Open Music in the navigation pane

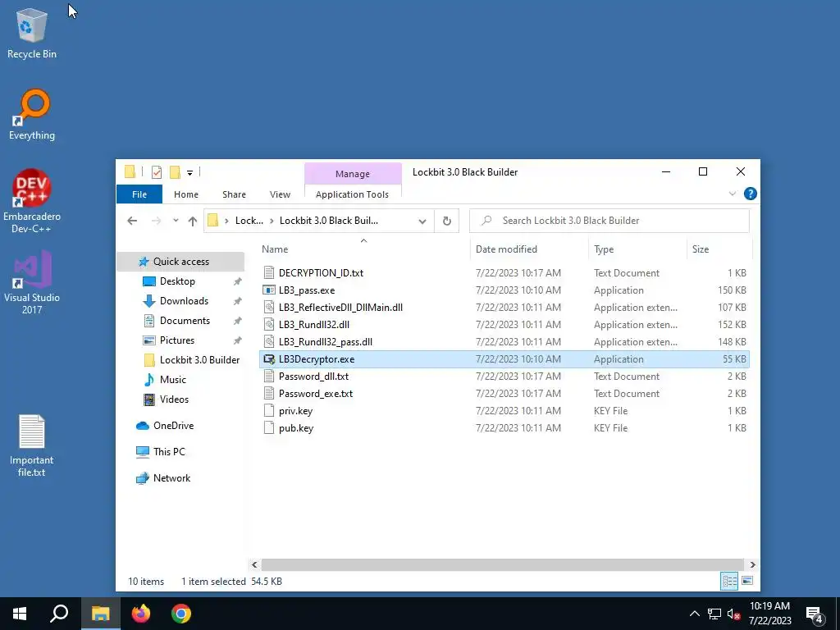[x=172, y=380]
